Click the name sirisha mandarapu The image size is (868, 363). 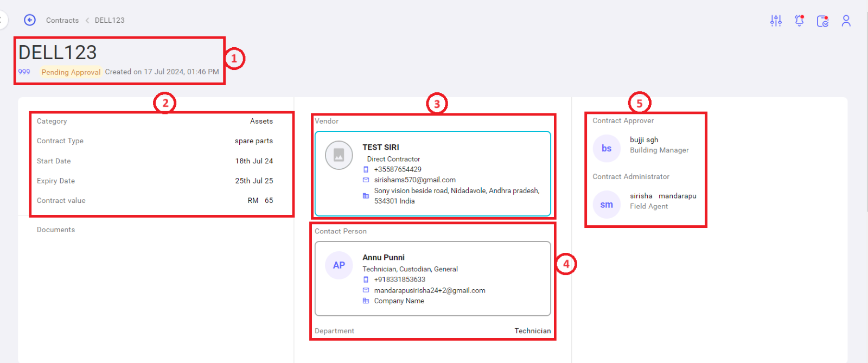(x=663, y=196)
